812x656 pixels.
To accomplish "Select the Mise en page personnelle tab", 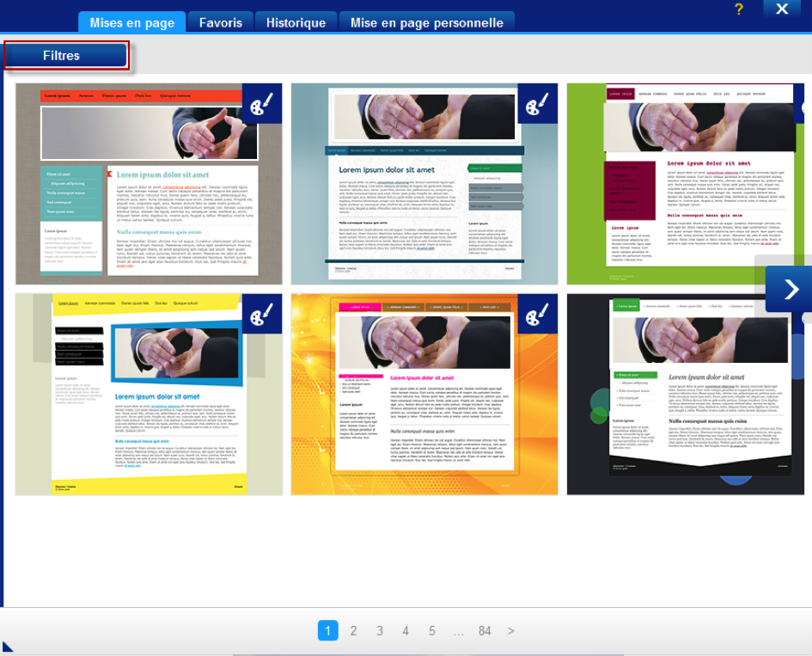I will pyautogui.click(x=427, y=23).
